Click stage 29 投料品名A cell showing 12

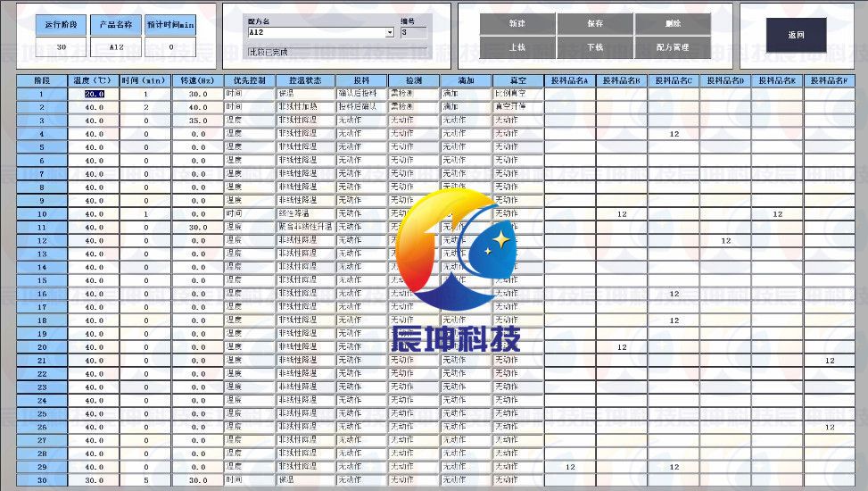[x=570, y=467]
